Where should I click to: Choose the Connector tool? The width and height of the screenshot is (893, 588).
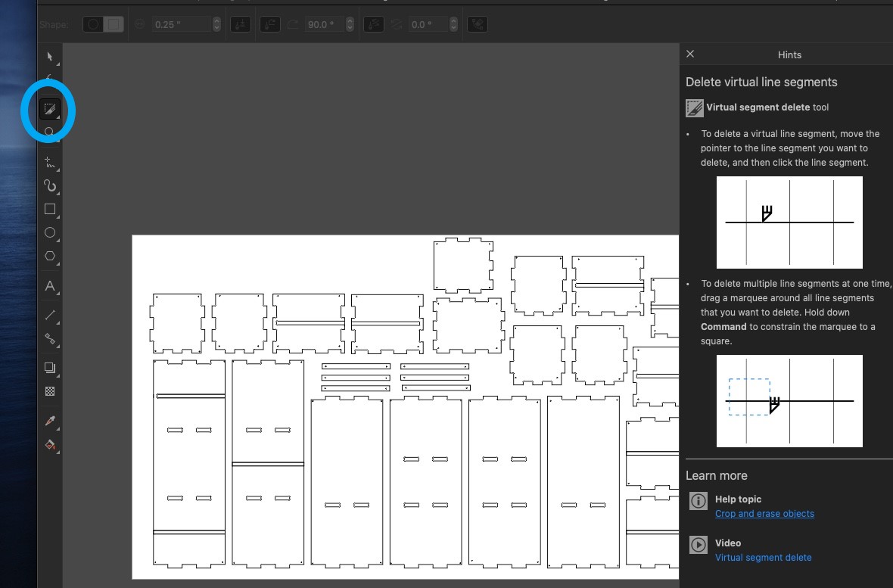(x=50, y=338)
